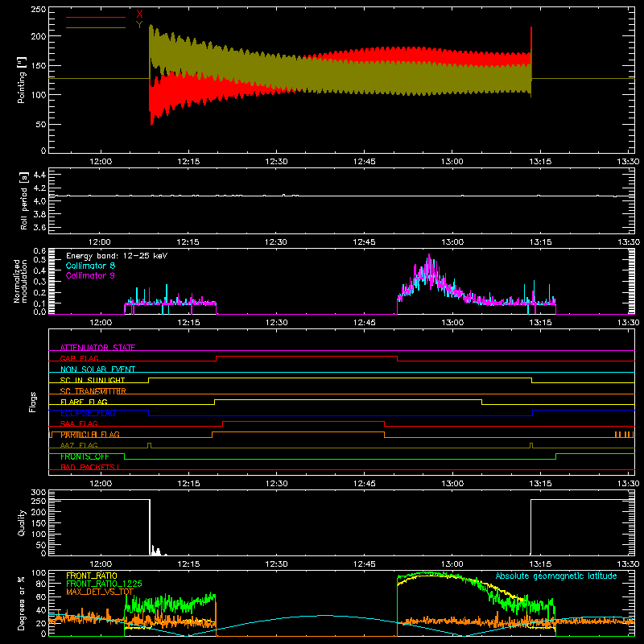Click the SC_TRANSMITTER flag label
Viewport: 644px width, 644px height.
click(93, 391)
